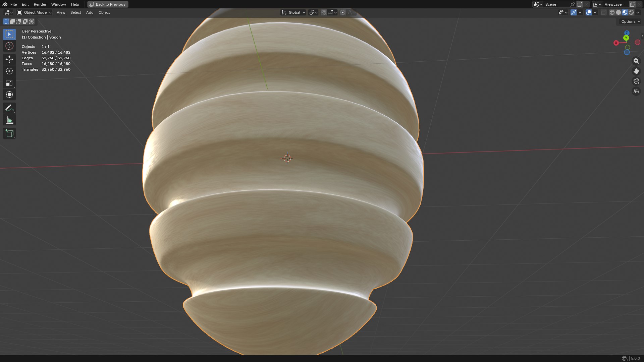This screenshot has width=644, height=362.
Task: Open the Object menu
Action: [104, 12]
